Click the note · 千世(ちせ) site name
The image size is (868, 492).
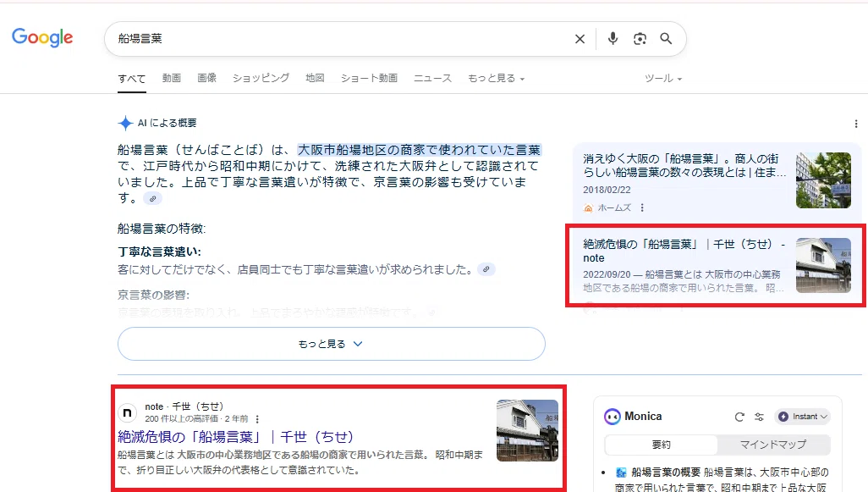point(184,406)
